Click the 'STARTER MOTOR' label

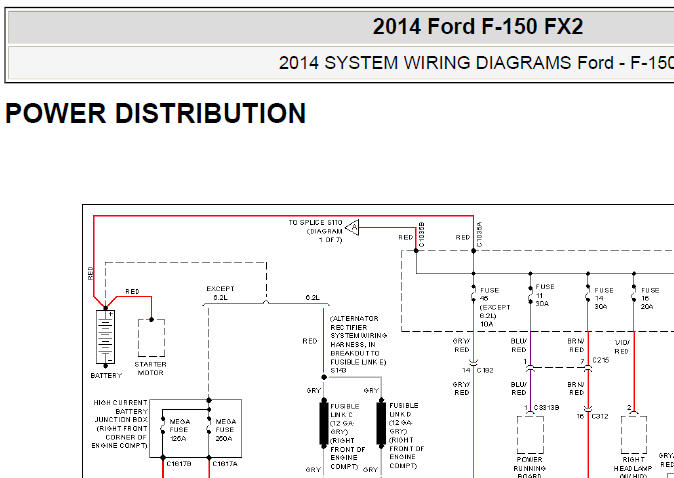[x=150, y=368]
